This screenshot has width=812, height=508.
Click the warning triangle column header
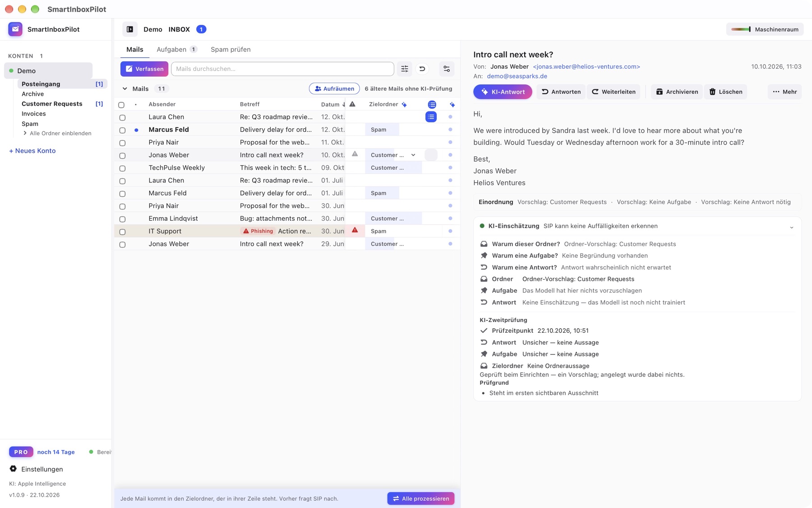[x=352, y=104]
